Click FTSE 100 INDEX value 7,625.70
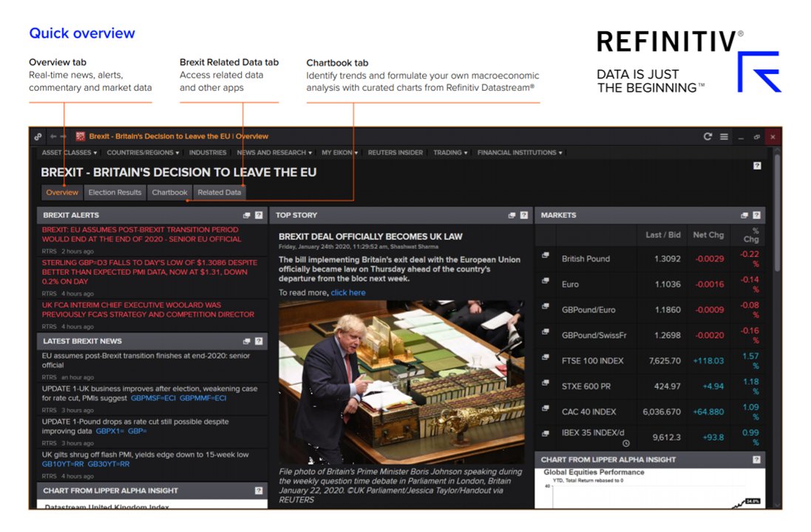The width and height of the screenshot is (811, 532). pos(665,361)
